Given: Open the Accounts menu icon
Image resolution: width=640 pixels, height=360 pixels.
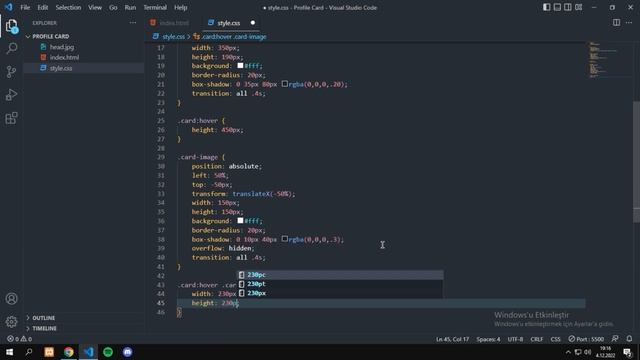Looking at the screenshot, I should coord(11,298).
